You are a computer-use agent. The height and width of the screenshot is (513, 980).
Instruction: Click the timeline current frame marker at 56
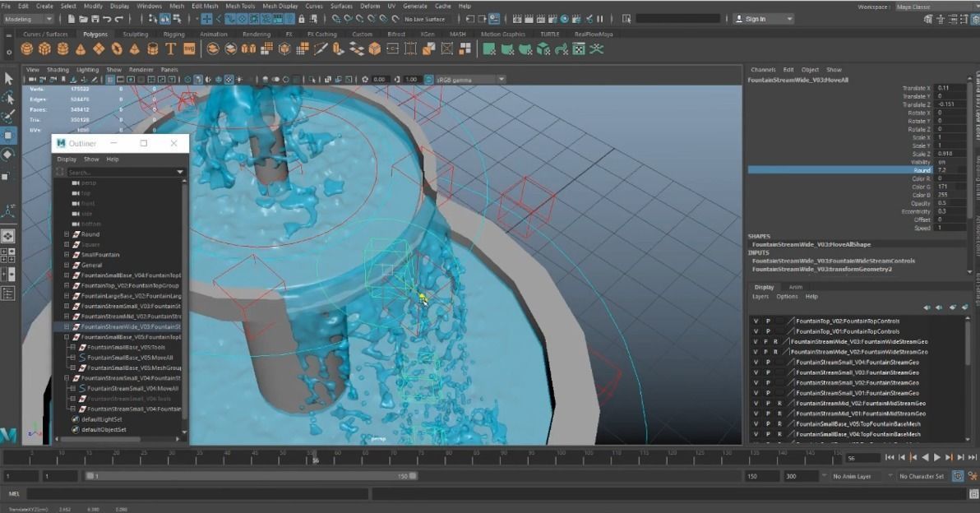coord(315,457)
